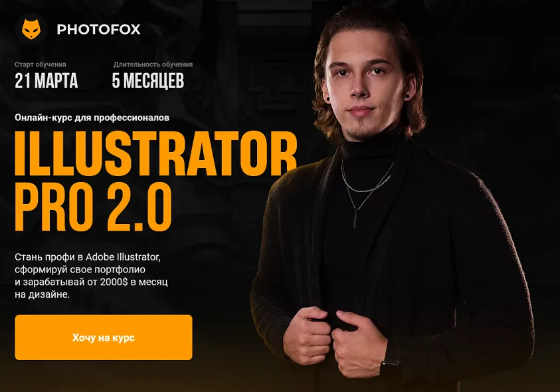Screen dimensions: 560x392
Task: Click 'Онлайн-курс для профессионалов' subtitle
Action: [x=92, y=118]
